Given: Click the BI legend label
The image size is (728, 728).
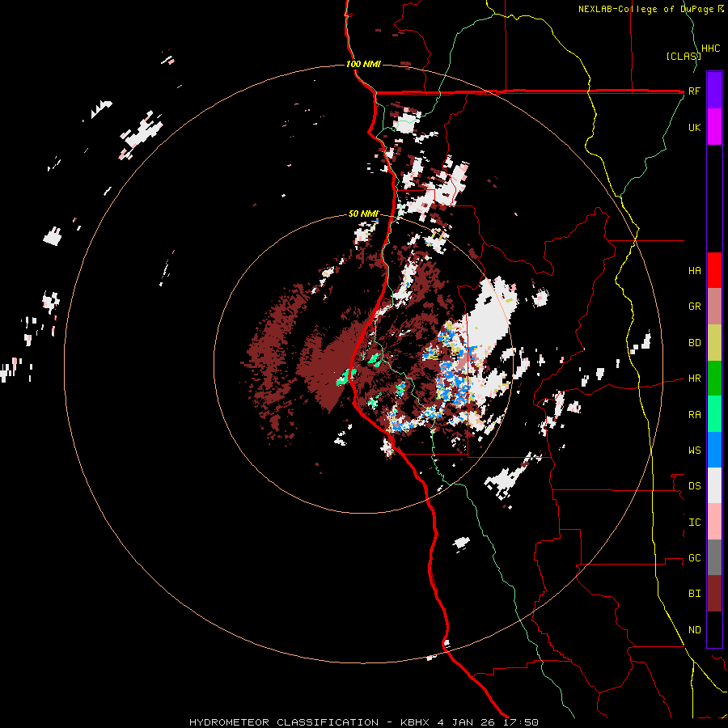Looking at the screenshot, I should pyautogui.click(x=694, y=594).
